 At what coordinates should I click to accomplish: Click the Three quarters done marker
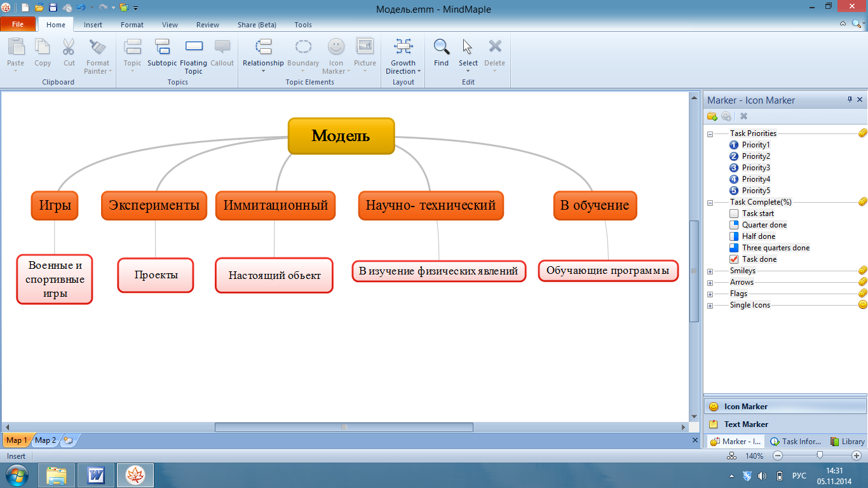(x=734, y=248)
